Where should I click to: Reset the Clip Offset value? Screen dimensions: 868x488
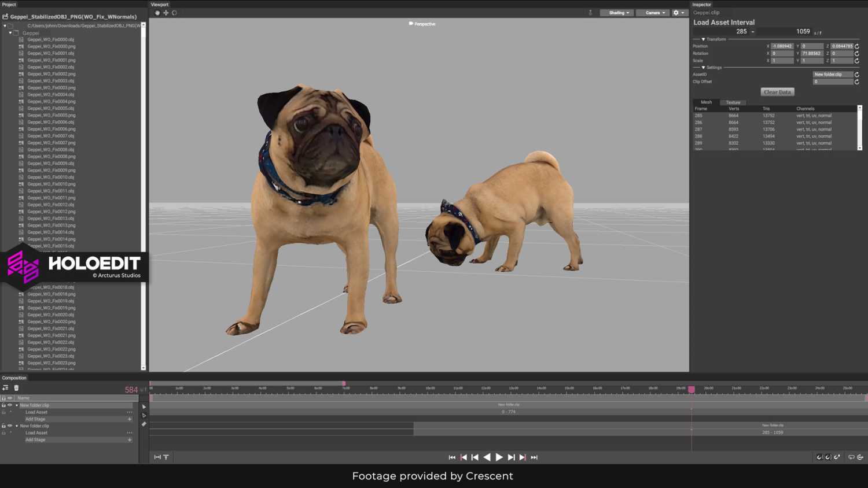[857, 82]
